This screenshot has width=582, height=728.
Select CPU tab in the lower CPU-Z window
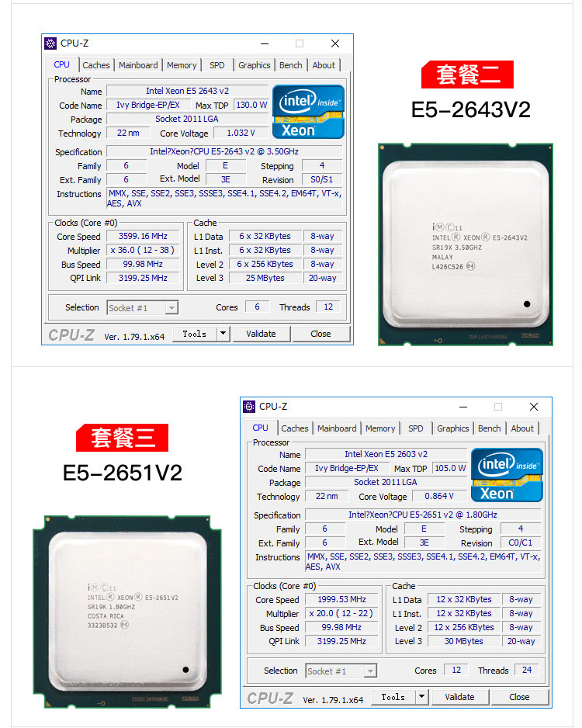point(261,428)
